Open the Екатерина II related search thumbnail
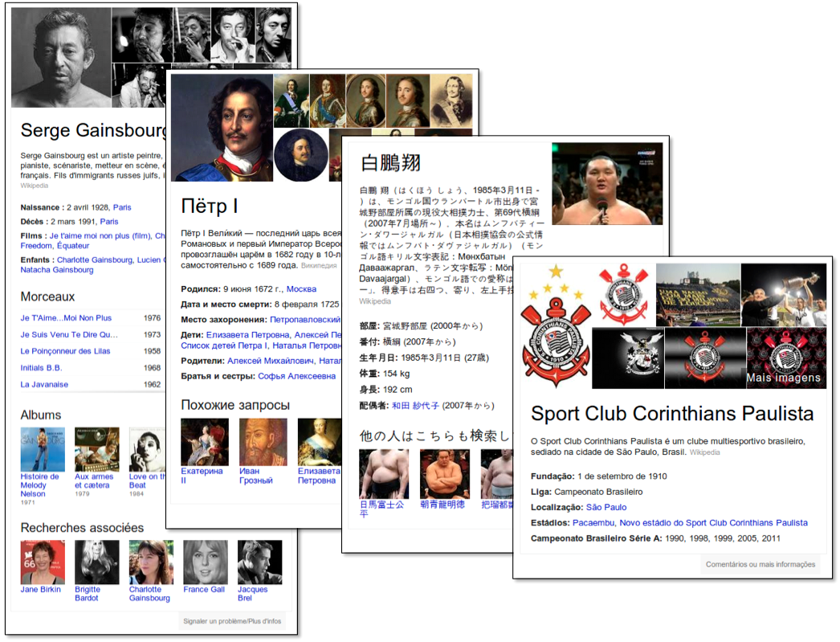Image resolution: width=840 pixels, height=642 pixels. pyautogui.click(x=205, y=442)
